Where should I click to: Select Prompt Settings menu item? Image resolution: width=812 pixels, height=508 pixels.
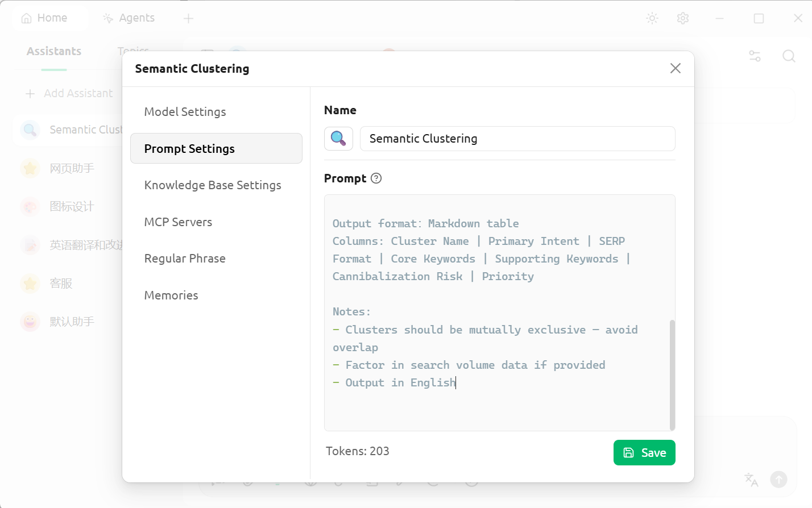point(216,149)
